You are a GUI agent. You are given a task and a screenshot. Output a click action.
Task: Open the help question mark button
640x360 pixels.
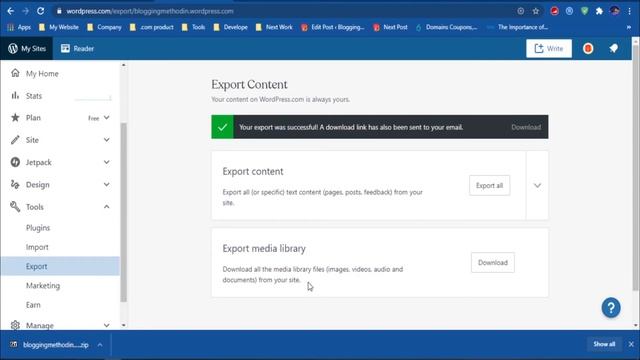[x=611, y=308]
